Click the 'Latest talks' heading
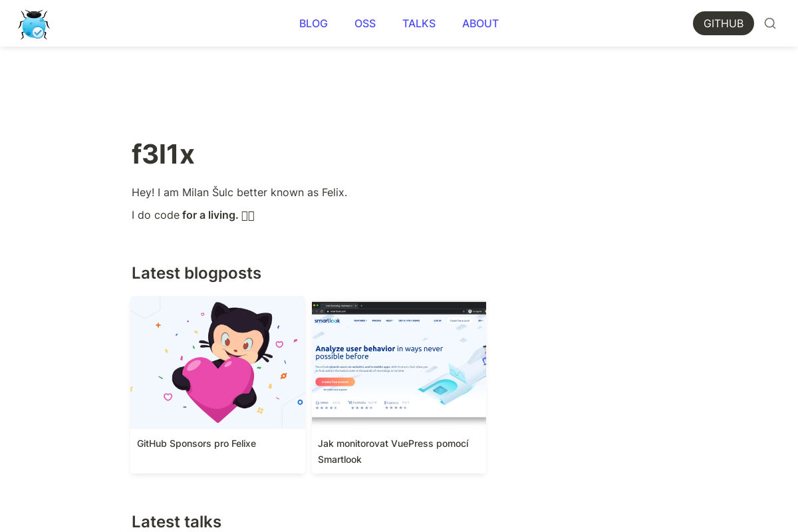 coord(176,521)
